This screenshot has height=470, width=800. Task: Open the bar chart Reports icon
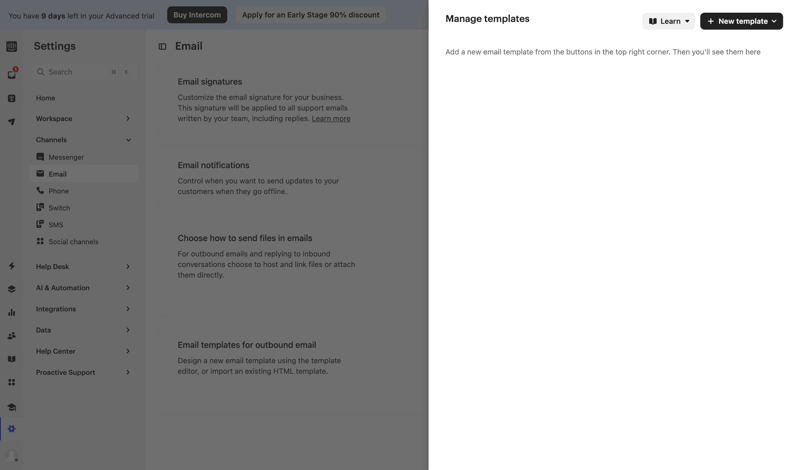click(x=12, y=312)
